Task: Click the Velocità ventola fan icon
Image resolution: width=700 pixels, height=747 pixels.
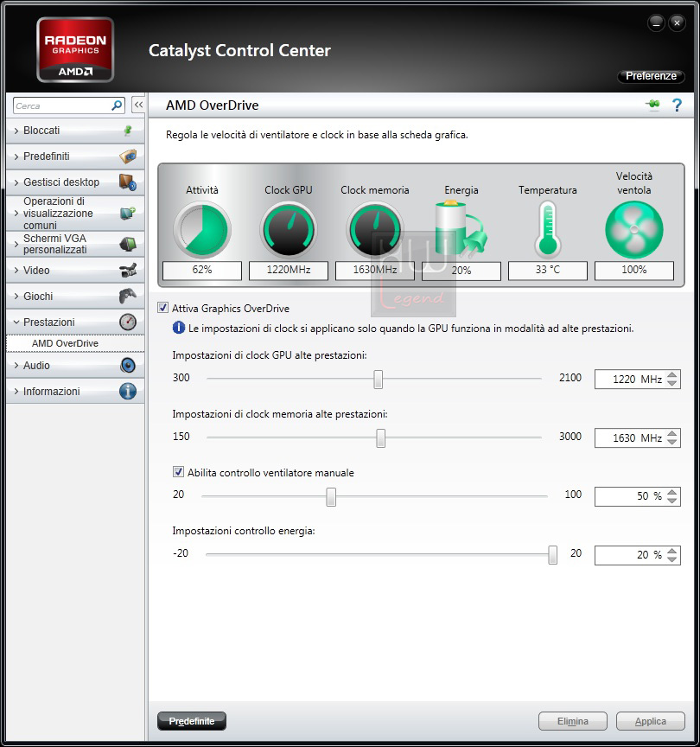Action: [x=633, y=230]
